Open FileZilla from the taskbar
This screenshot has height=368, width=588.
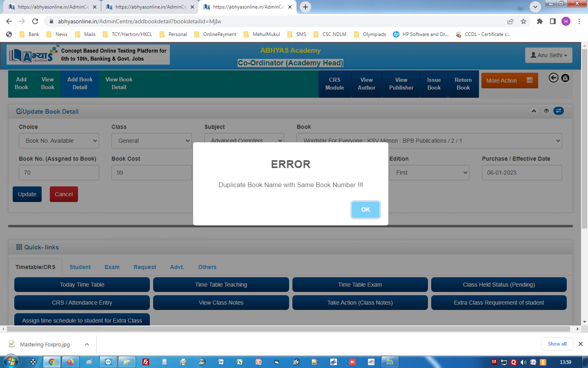[x=145, y=362]
